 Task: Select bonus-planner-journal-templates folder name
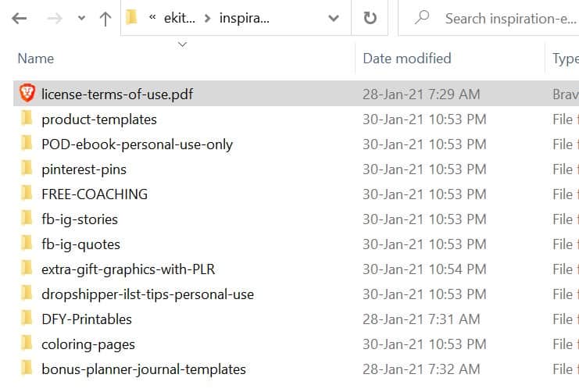(144, 369)
